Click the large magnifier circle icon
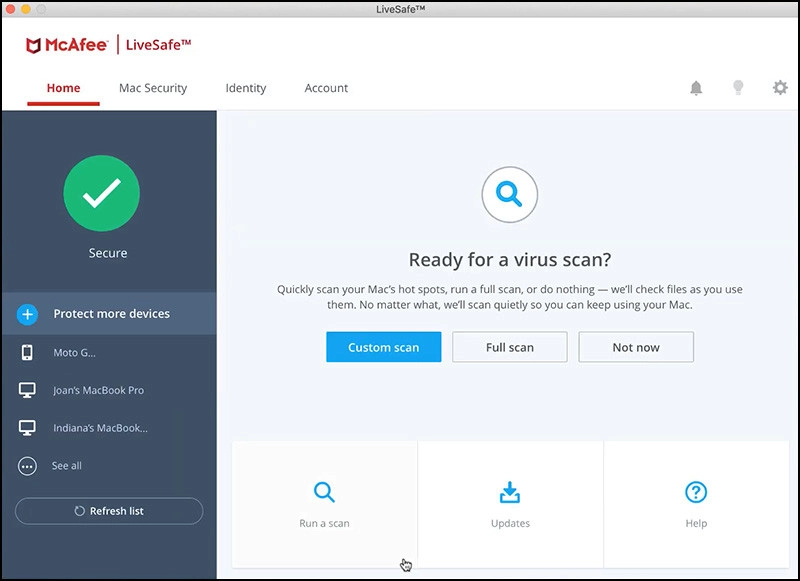Viewport: 800px width, 581px height. [510, 194]
